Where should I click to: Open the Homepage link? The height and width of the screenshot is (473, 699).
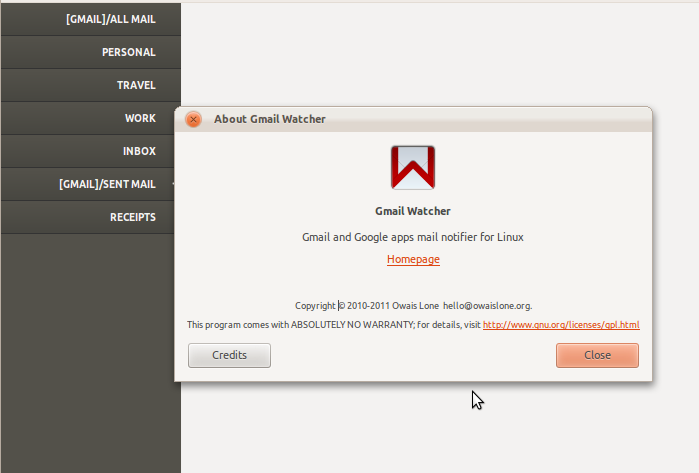tap(413, 259)
